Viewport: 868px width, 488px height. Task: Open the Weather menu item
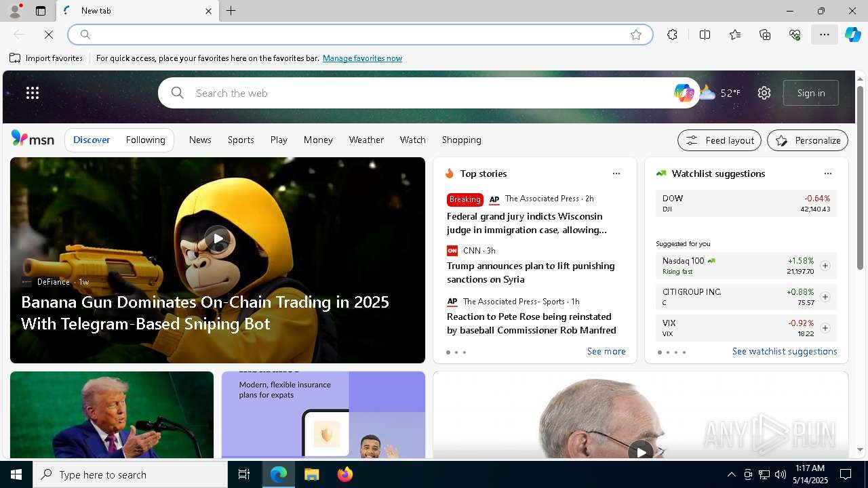point(366,140)
